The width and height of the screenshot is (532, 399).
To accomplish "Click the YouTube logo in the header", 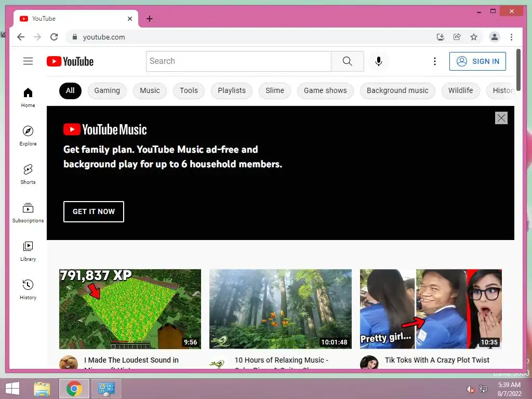I will [70, 61].
